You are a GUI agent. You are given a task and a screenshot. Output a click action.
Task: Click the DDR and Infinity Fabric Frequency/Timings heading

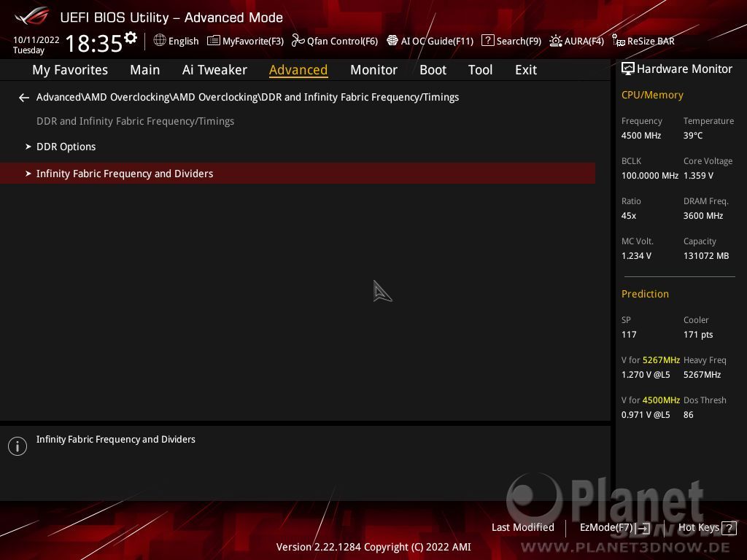(x=135, y=122)
